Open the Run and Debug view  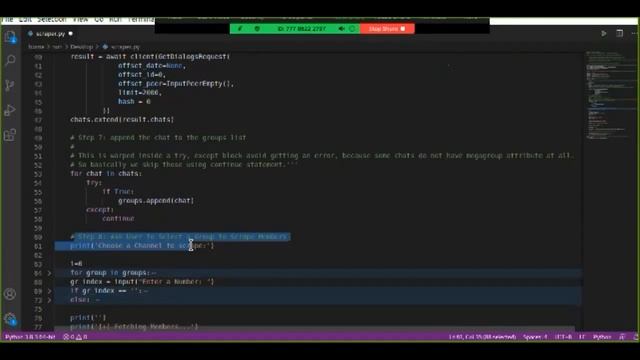pyautogui.click(x=10, y=110)
